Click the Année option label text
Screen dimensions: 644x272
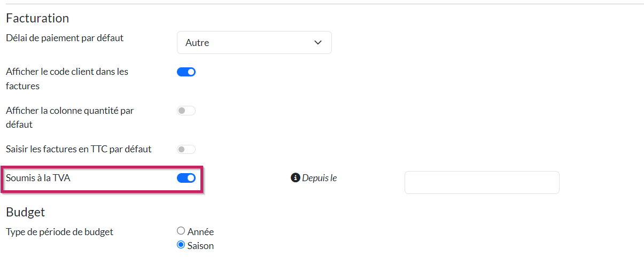tap(200, 232)
